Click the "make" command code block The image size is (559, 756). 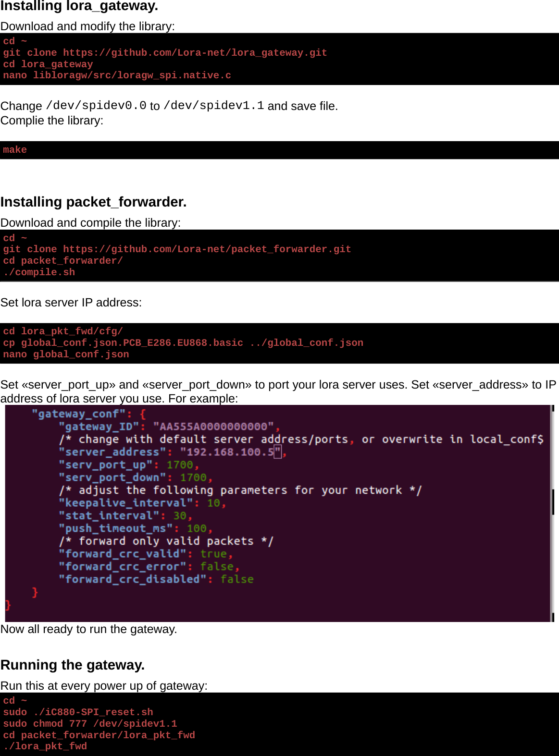click(15, 150)
